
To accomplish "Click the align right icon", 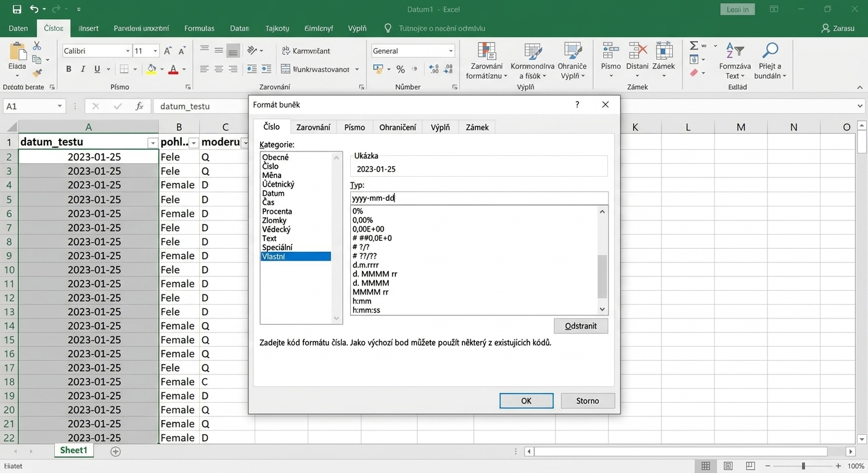I will click(x=232, y=69).
